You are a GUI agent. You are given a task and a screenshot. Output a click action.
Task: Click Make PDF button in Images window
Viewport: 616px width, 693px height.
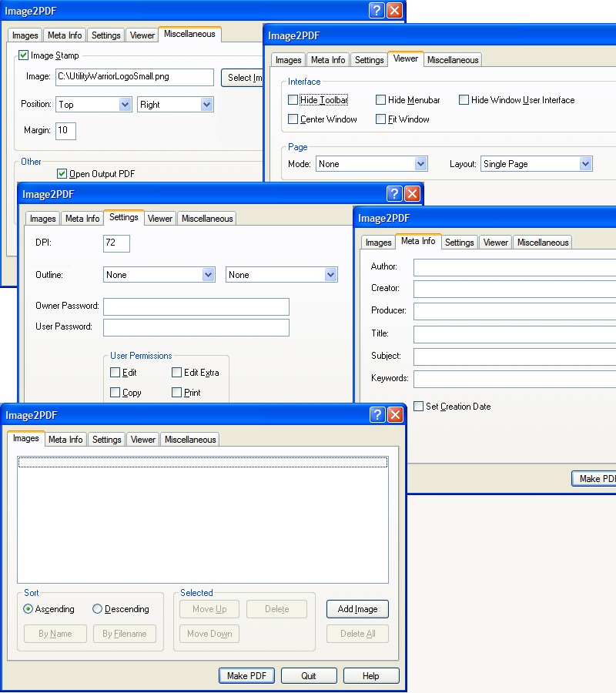click(x=246, y=676)
